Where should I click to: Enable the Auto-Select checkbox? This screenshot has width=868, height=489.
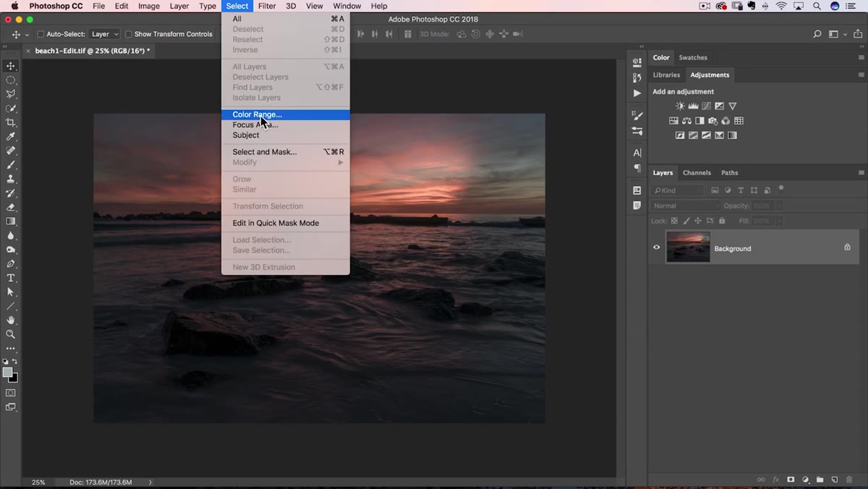click(x=41, y=34)
